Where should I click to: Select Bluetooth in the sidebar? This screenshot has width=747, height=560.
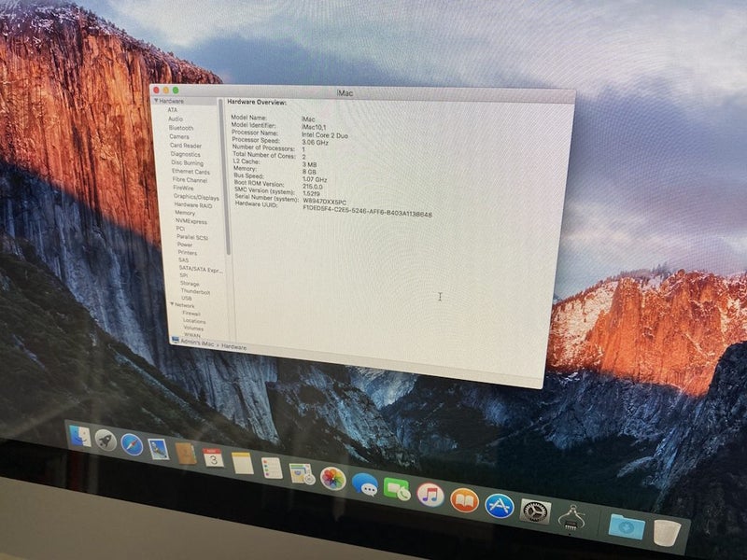click(181, 128)
